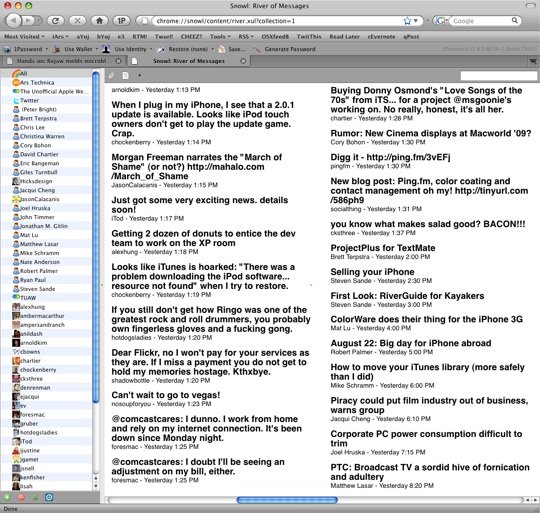Click the horizontal scroll right arrow
The image size is (540, 513).
tap(535, 500)
